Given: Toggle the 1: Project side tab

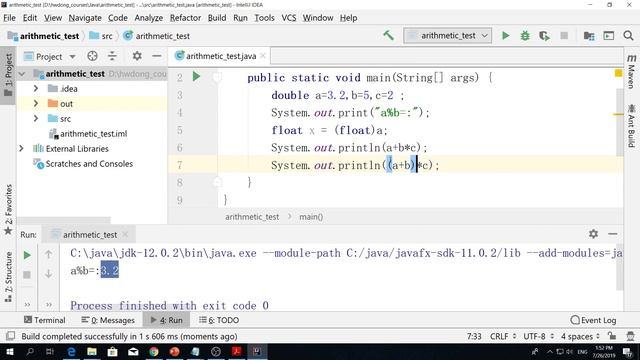Looking at the screenshot, I should (x=8, y=75).
